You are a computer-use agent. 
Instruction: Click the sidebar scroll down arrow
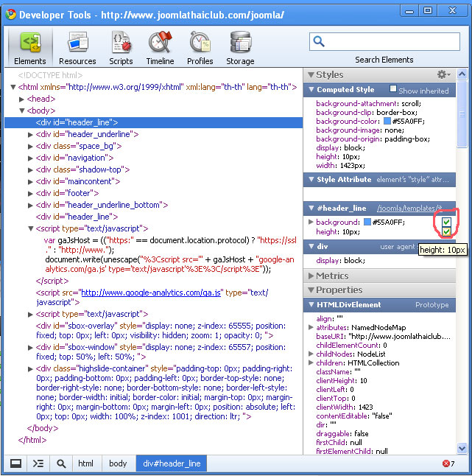coord(462,448)
